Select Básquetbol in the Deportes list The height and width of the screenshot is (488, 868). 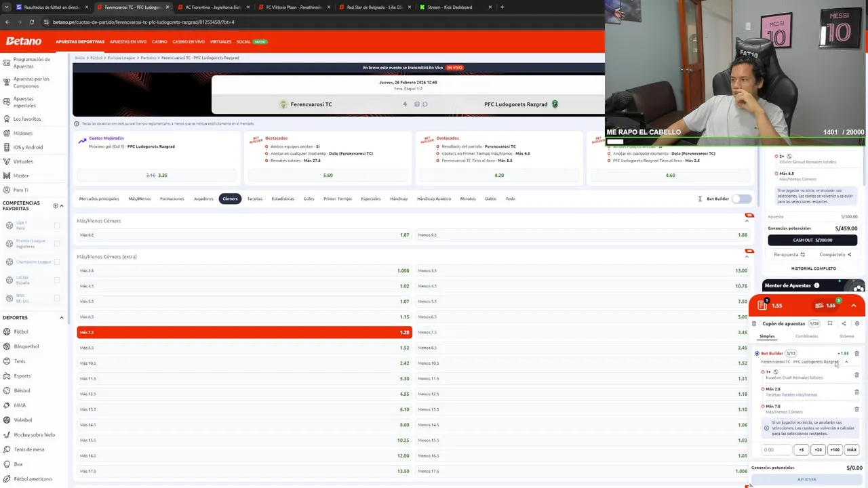(26, 346)
